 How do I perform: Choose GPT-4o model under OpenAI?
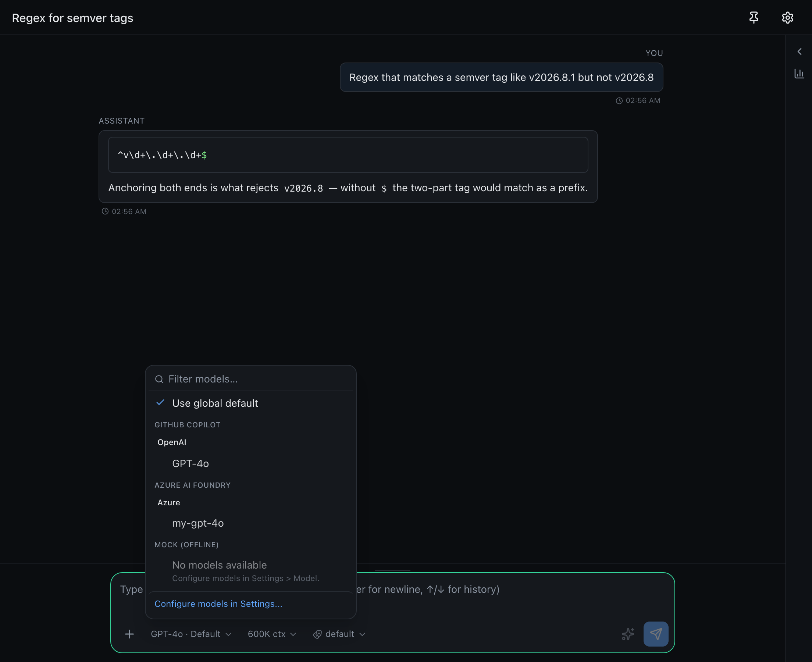click(250, 463)
